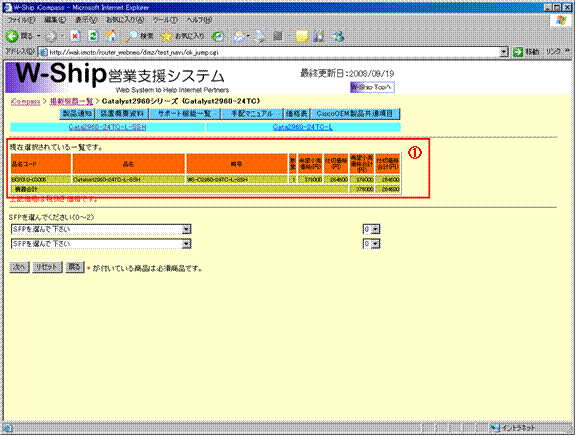Open first SFP quantity dropdown
The height and width of the screenshot is (436, 576).
pos(375,229)
